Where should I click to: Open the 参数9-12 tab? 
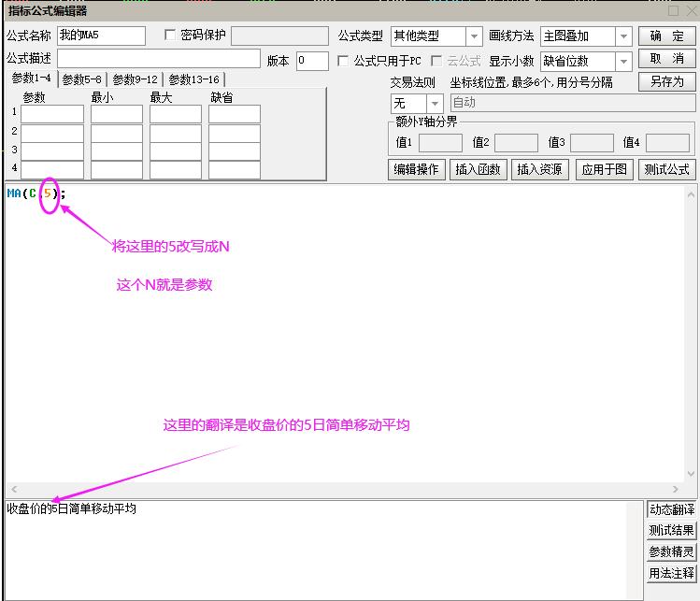[x=135, y=79]
